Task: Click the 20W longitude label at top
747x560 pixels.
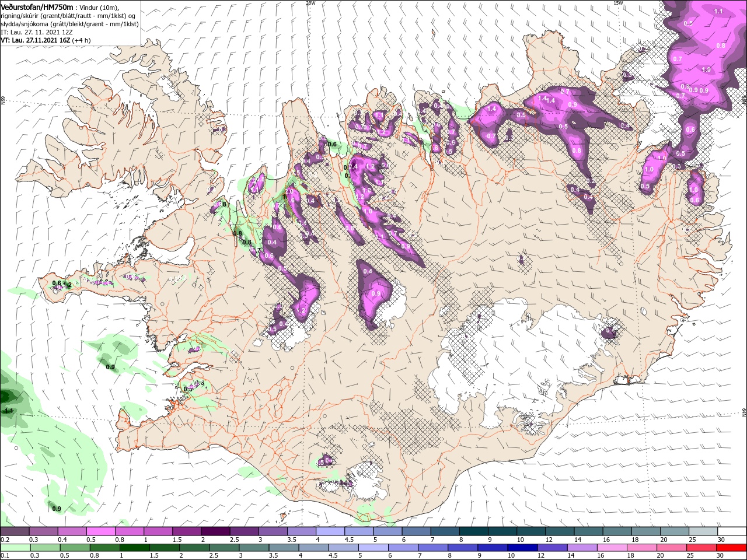Action: click(310, 3)
